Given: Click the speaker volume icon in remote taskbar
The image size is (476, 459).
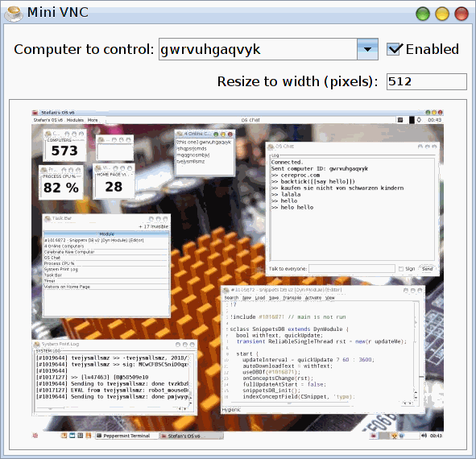Looking at the screenshot, I should 424,436.
